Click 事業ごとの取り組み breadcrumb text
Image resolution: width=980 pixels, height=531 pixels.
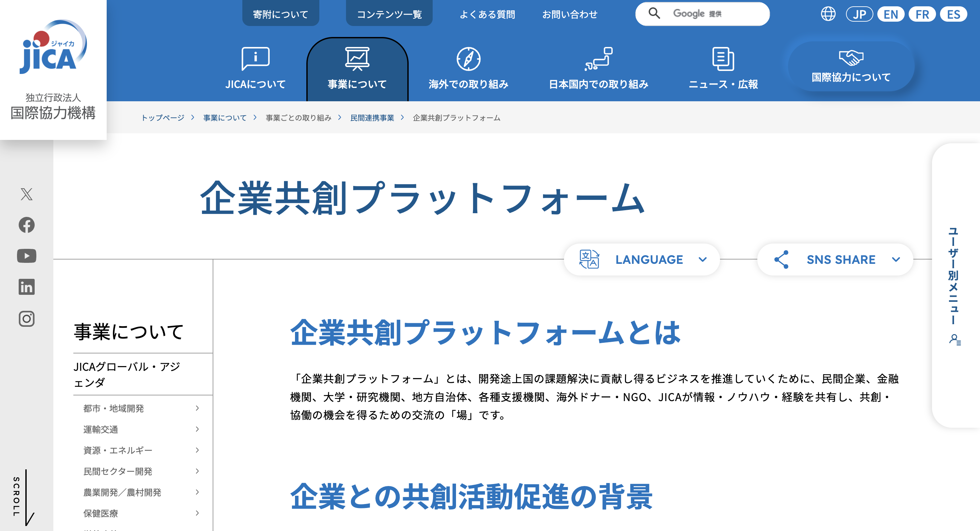point(298,118)
